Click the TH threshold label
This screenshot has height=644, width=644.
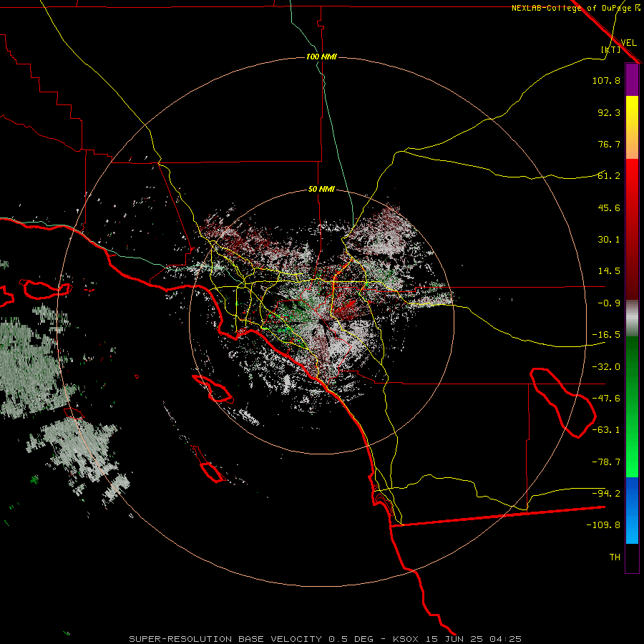615,557
